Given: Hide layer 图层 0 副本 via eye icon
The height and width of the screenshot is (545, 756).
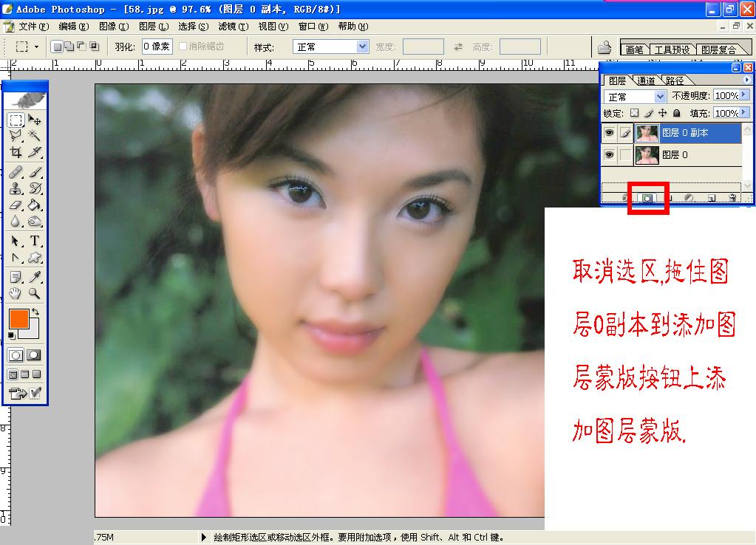Looking at the screenshot, I should (x=610, y=132).
